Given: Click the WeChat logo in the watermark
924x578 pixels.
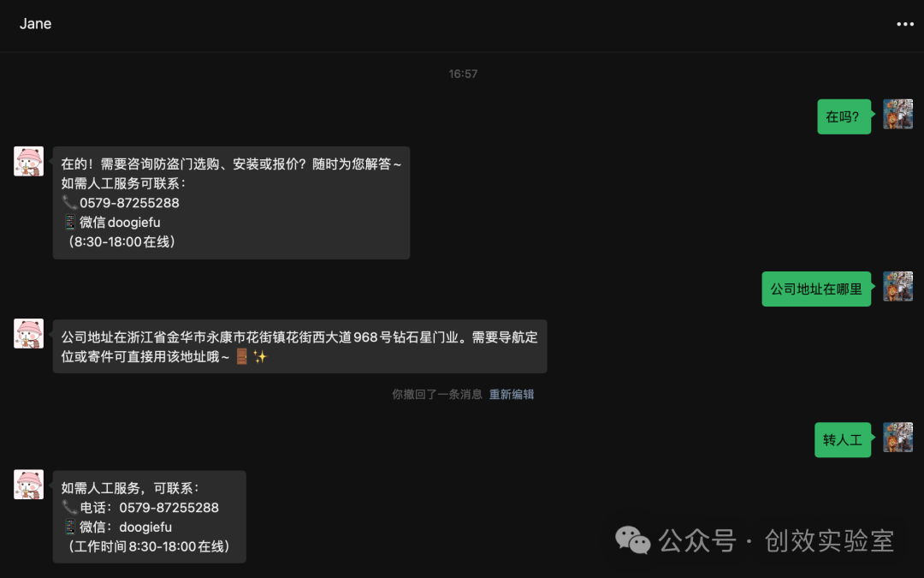Looking at the screenshot, I should [x=632, y=539].
